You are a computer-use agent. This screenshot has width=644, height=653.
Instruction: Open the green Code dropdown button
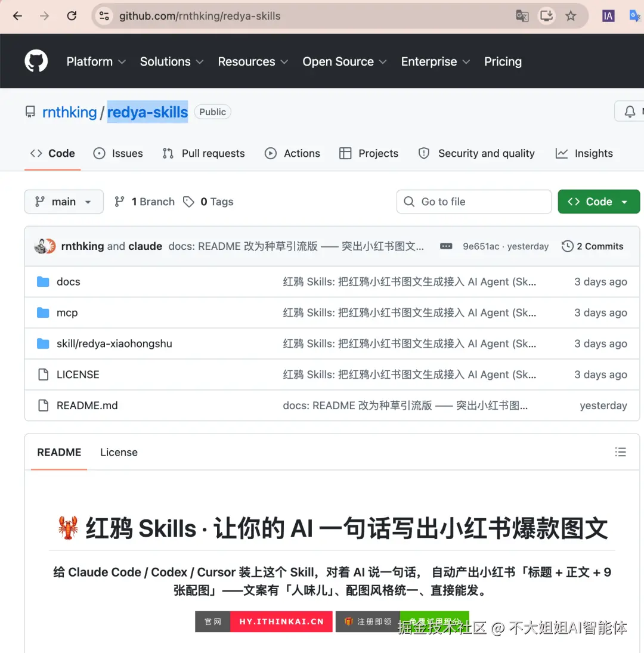click(599, 202)
